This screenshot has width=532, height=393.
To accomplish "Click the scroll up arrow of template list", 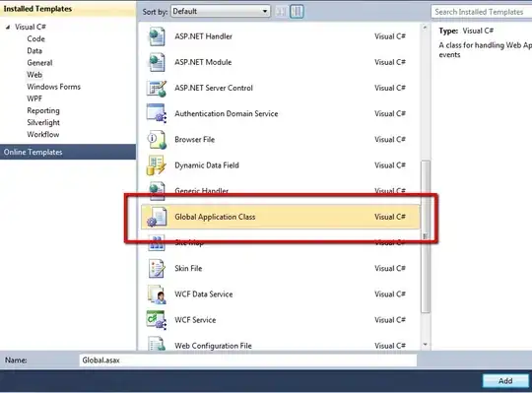I will pos(426,28).
